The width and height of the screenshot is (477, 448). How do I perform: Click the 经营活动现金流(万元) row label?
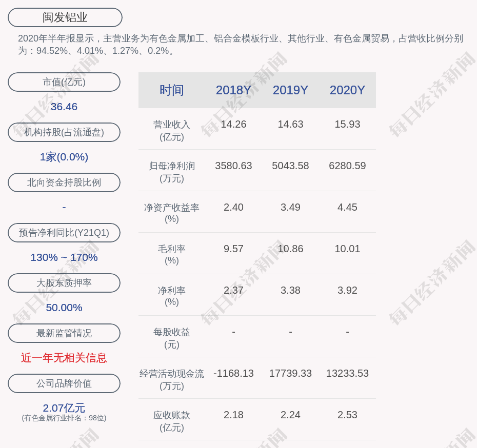[x=172, y=380]
